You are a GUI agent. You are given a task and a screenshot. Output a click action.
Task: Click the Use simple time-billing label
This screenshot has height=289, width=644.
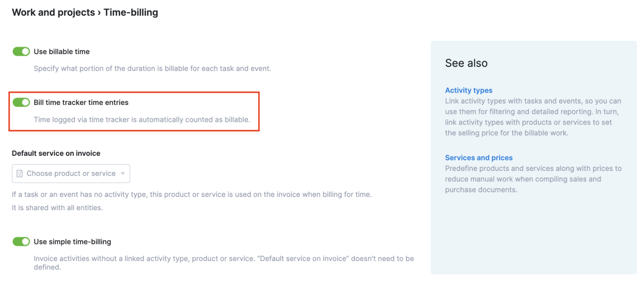point(72,242)
